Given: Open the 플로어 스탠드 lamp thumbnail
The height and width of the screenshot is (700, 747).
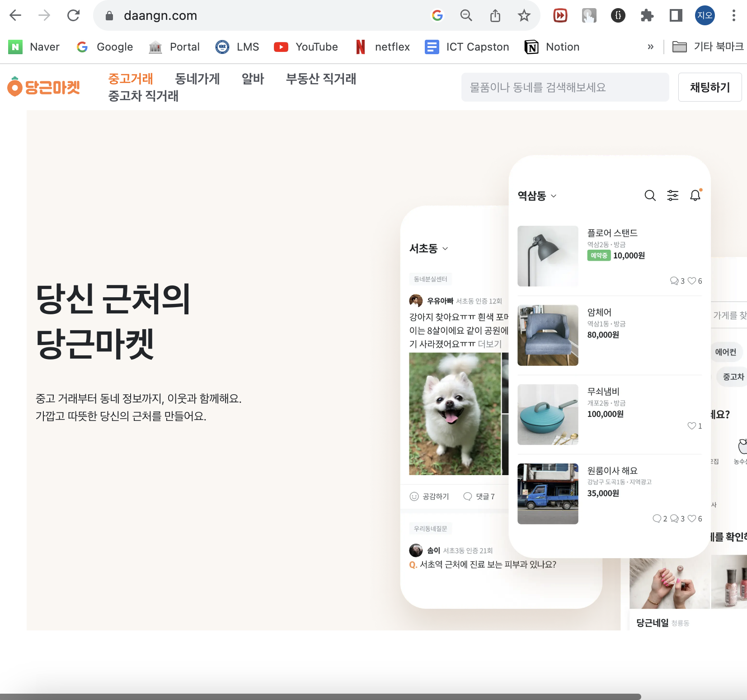Looking at the screenshot, I should click(x=548, y=256).
